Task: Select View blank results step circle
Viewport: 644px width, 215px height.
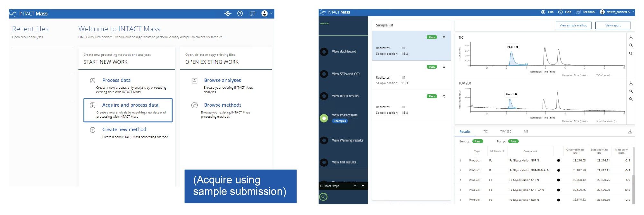Action: 324,96
